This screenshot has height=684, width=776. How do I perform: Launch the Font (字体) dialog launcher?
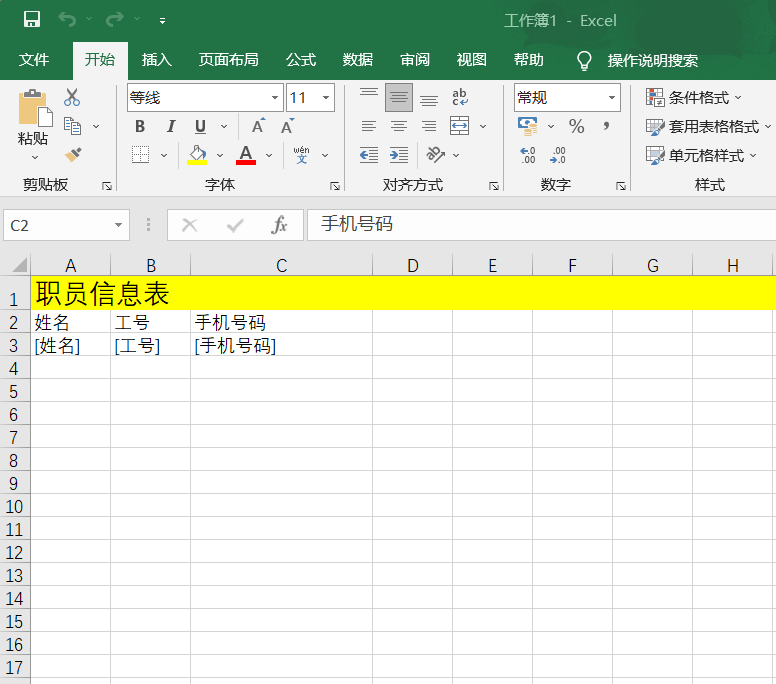coord(335,186)
